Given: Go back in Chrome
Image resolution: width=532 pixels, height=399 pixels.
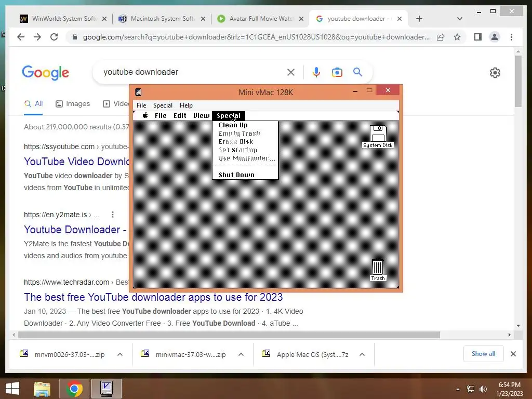Looking at the screenshot, I should click(x=21, y=37).
